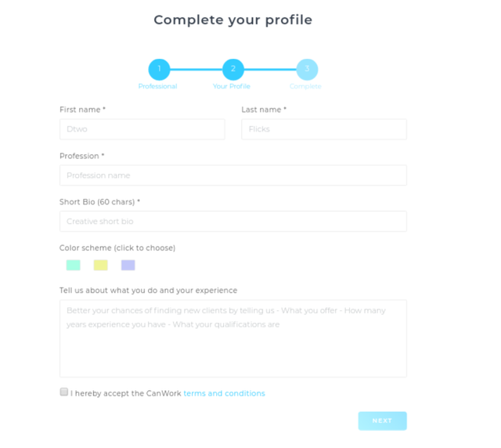Select the Your Profile step label
Screen dimensions: 501x448
tap(232, 86)
